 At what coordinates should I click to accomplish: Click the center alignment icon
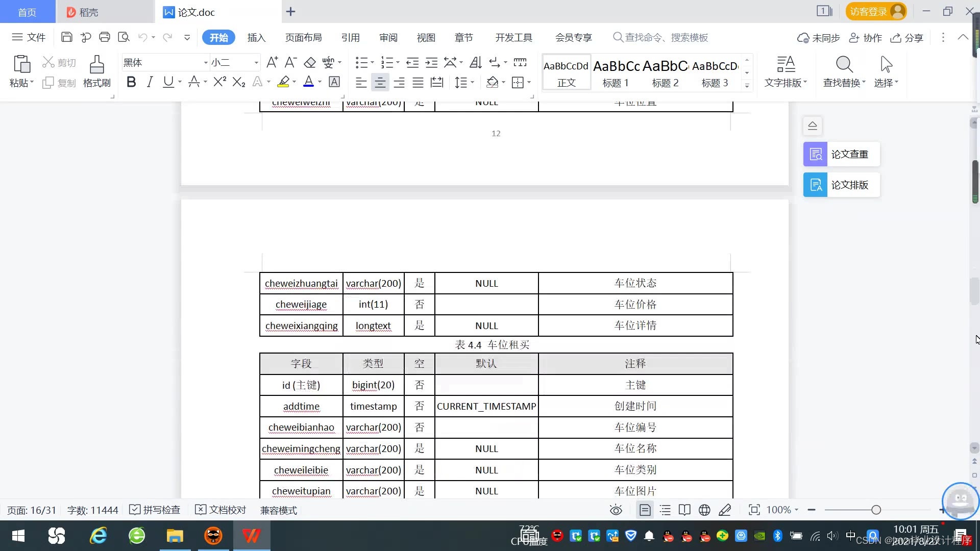pyautogui.click(x=380, y=82)
